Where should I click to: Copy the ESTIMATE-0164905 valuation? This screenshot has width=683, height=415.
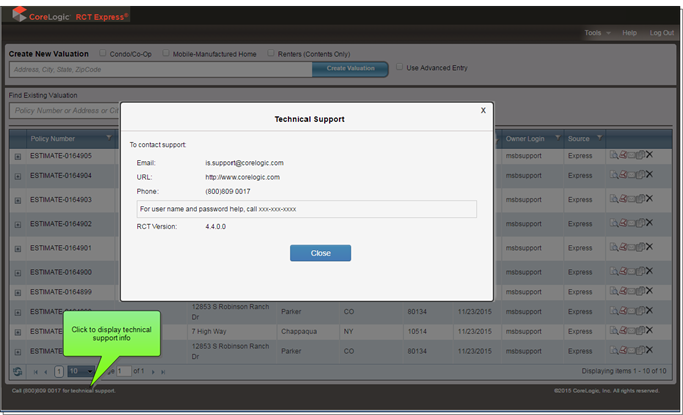(x=640, y=155)
